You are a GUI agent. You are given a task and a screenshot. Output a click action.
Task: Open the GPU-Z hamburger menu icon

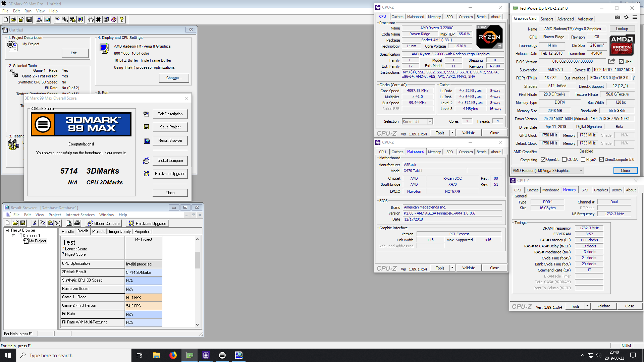click(x=635, y=17)
